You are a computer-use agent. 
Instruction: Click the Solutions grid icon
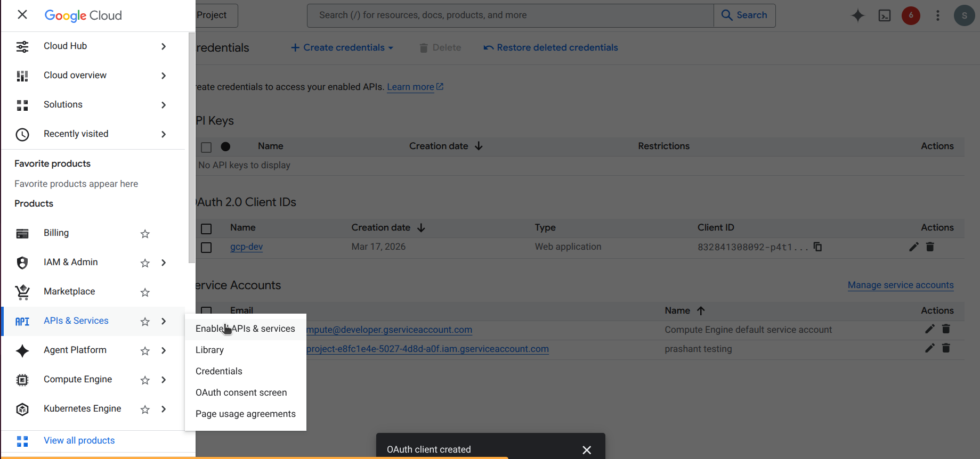click(x=22, y=105)
